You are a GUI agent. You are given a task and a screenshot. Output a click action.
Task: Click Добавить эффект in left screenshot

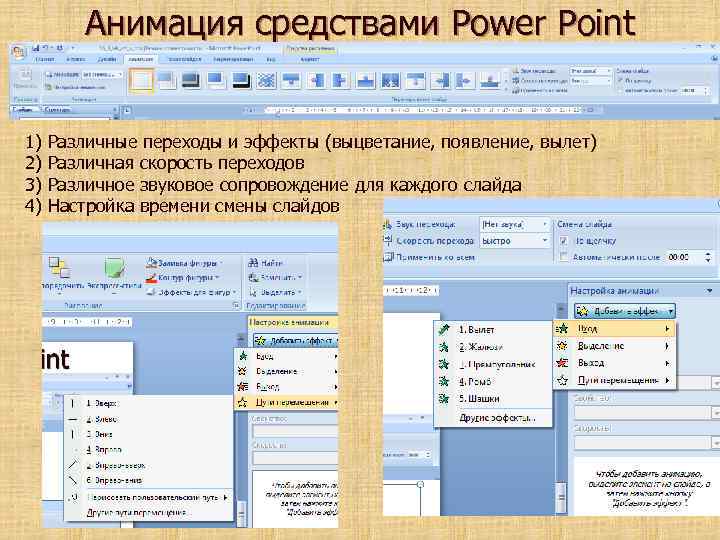click(x=296, y=341)
